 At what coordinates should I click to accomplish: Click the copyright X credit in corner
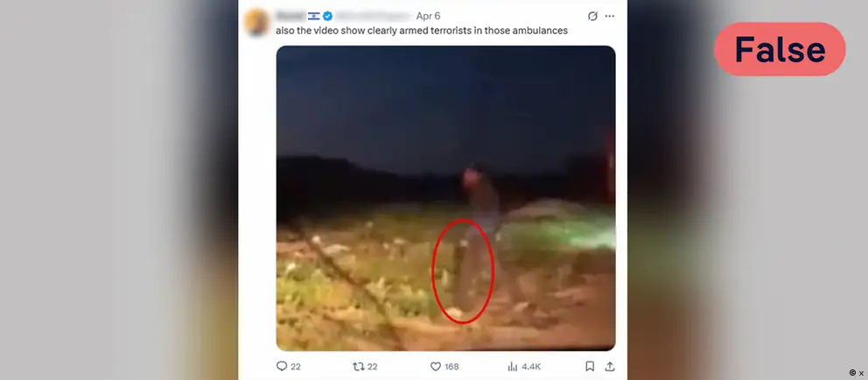click(x=857, y=373)
